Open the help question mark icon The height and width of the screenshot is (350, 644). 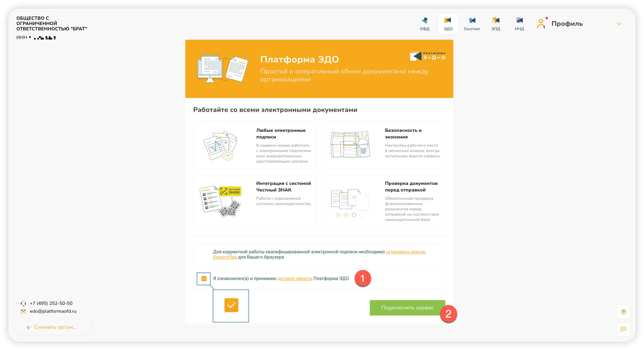click(x=623, y=312)
